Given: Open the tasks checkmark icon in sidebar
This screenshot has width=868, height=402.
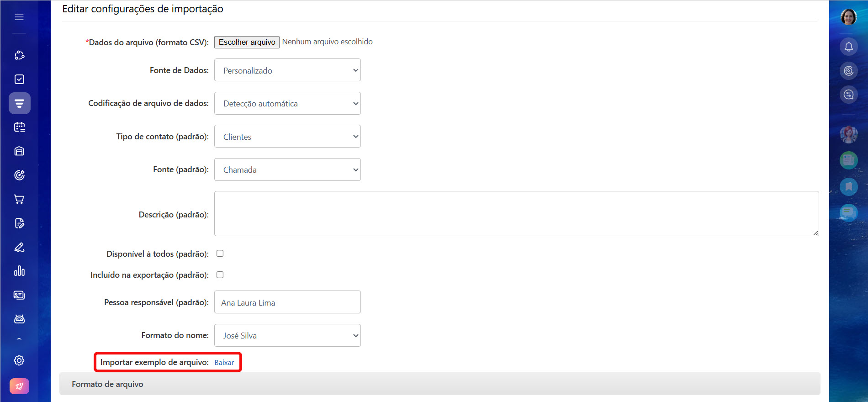Looking at the screenshot, I should click(19, 79).
